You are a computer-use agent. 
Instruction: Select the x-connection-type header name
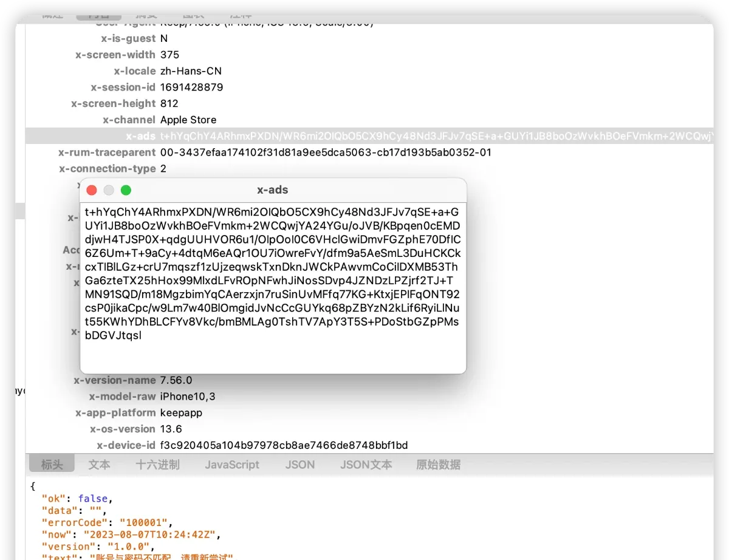[x=108, y=168]
